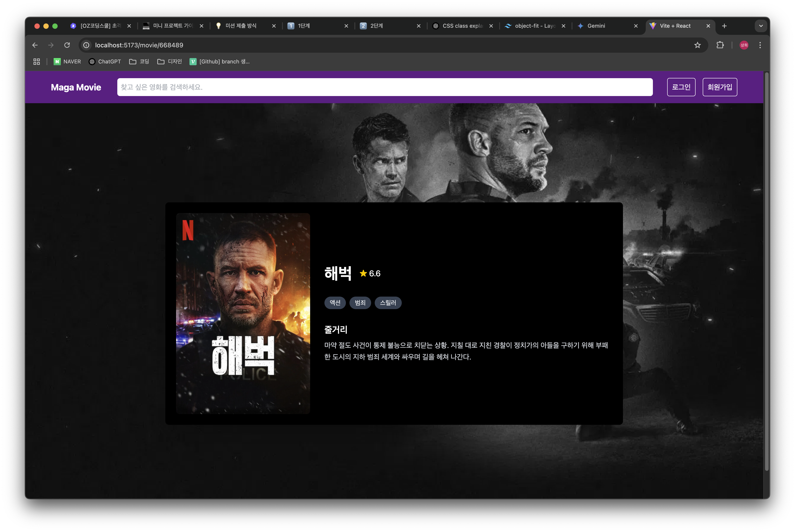Close the Gemini tab
The height and width of the screenshot is (532, 795).
tap(636, 26)
